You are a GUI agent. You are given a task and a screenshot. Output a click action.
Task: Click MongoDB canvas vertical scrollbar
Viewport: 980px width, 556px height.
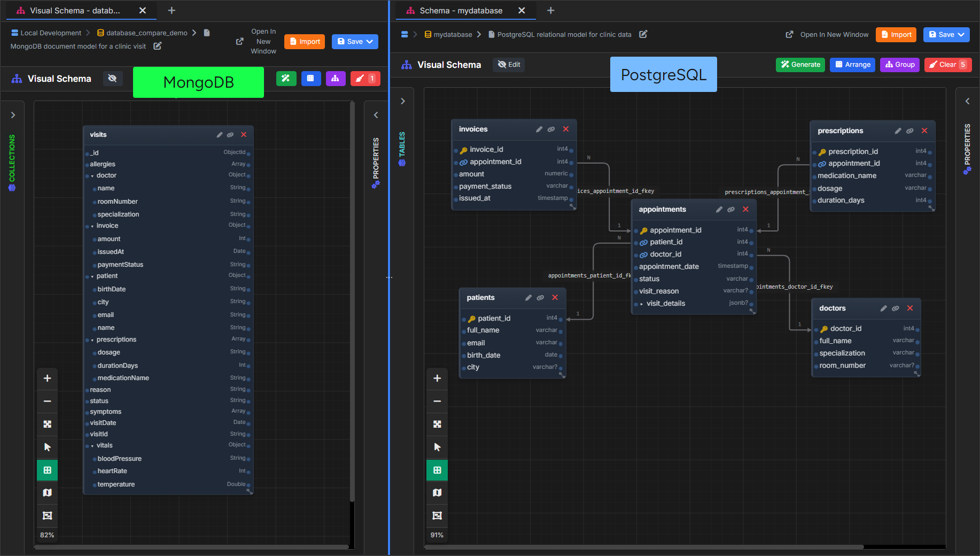352,302
